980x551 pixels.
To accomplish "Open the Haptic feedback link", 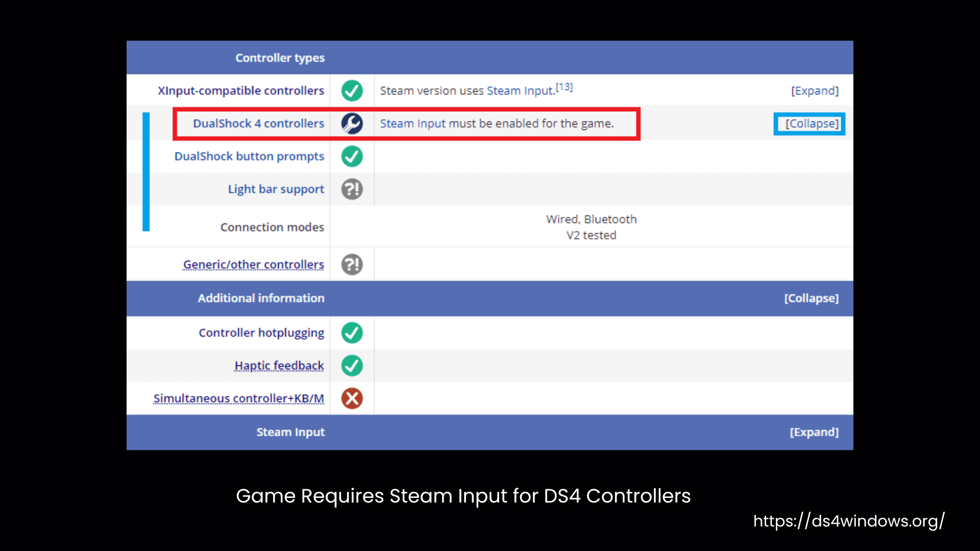I will click(x=279, y=365).
